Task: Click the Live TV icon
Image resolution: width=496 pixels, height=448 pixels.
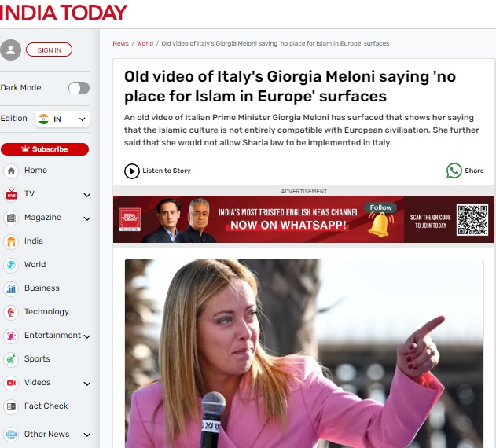Action: 11,194
